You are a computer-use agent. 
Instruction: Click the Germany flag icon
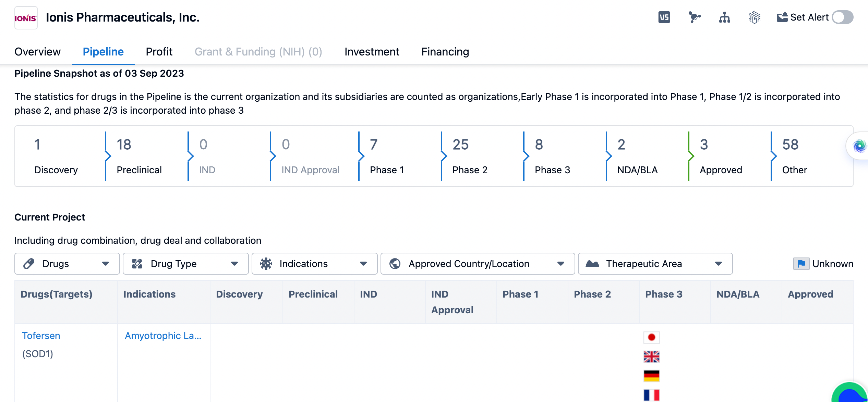point(651,376)
